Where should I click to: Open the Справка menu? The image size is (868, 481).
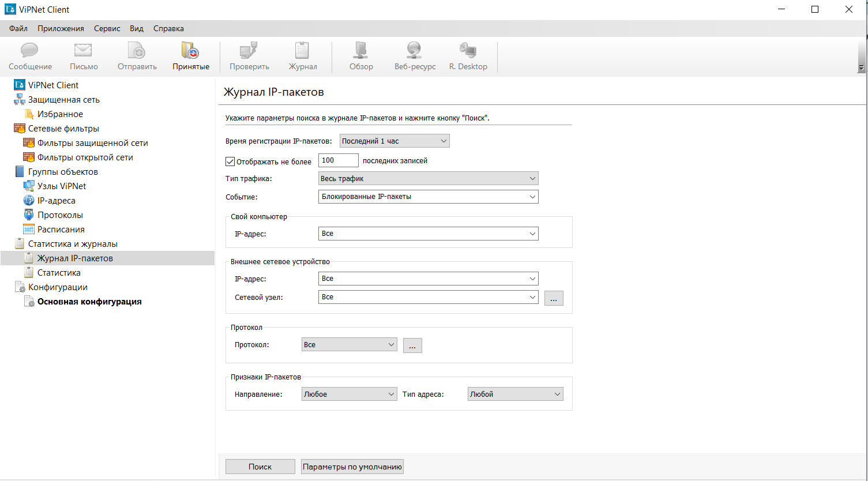tap(168, 28)
